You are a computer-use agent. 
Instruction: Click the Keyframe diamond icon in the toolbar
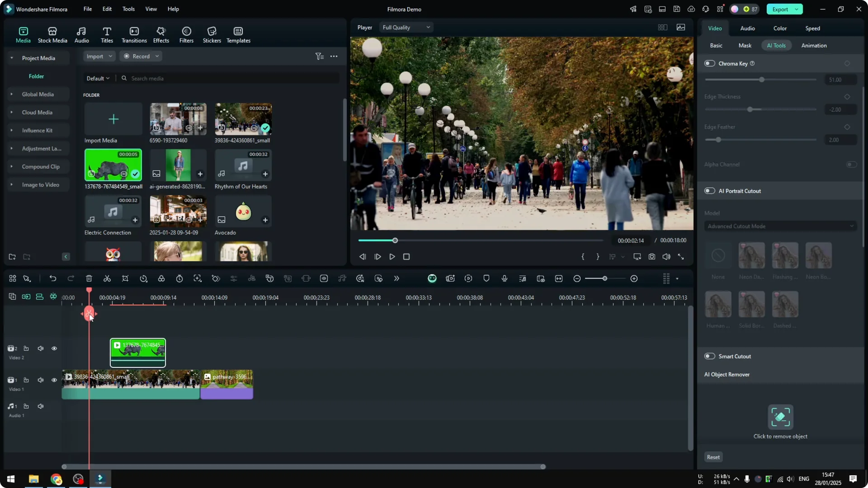click(216, 278)
